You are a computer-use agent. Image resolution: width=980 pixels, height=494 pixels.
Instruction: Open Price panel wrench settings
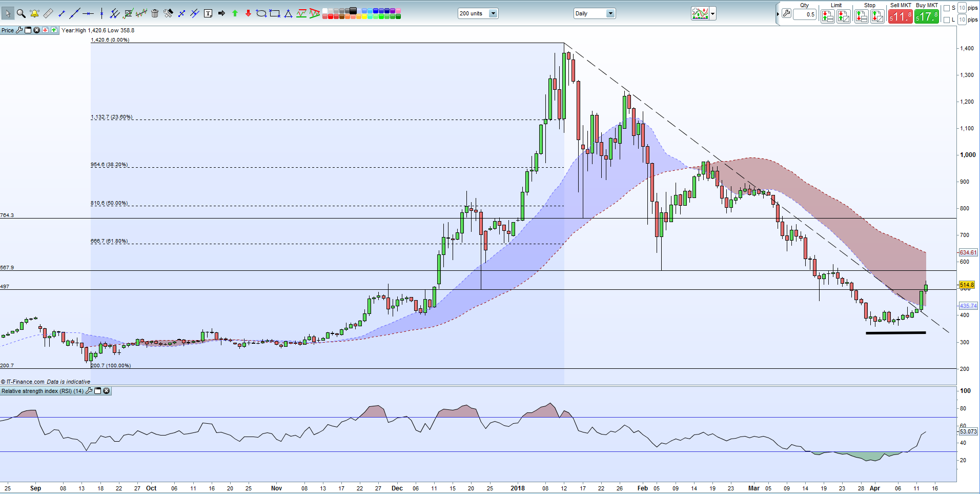coord(19,30)
